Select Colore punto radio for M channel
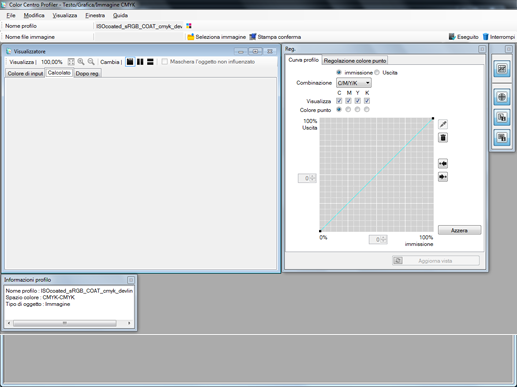 click(x=348, y=110)
